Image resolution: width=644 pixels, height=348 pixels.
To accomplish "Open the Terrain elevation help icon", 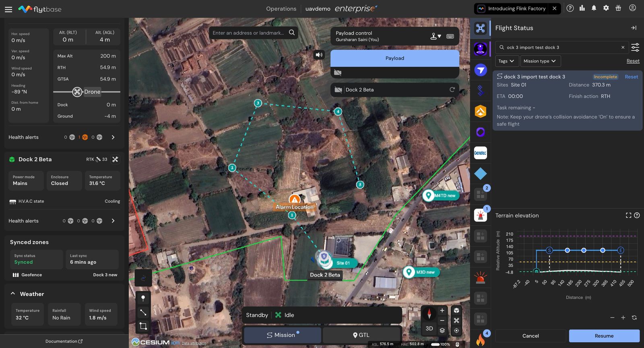I will [x=637, y=215].
